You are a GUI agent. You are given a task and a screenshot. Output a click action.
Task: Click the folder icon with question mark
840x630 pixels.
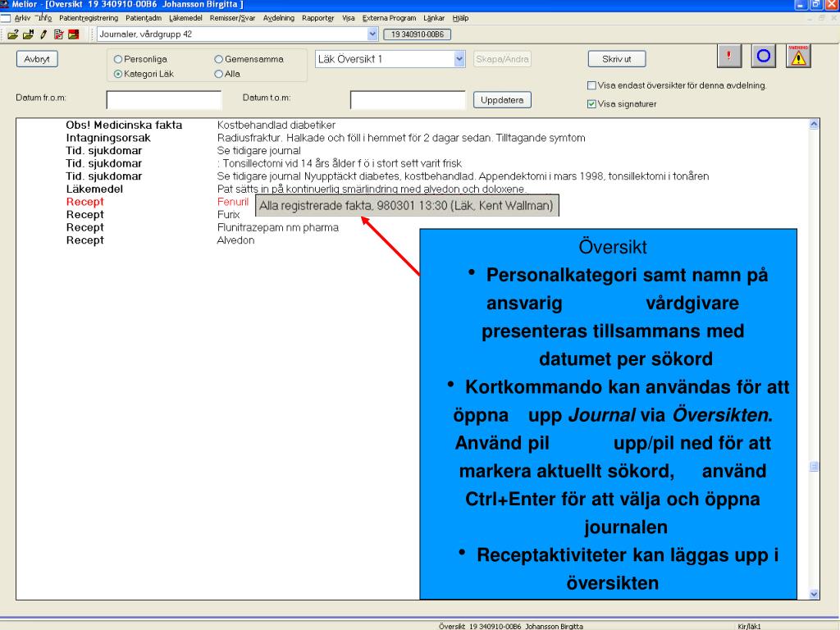13,34
